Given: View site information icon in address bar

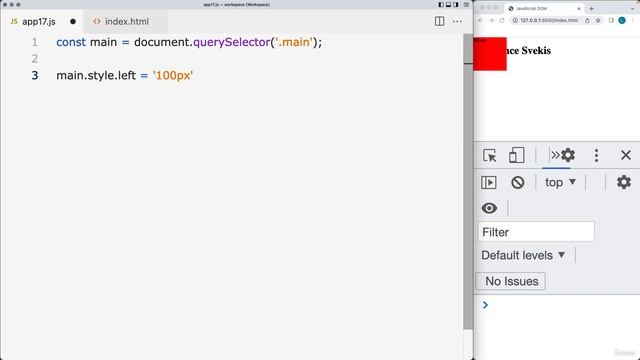Looking at the screenshot, I should tap(515, 20).
